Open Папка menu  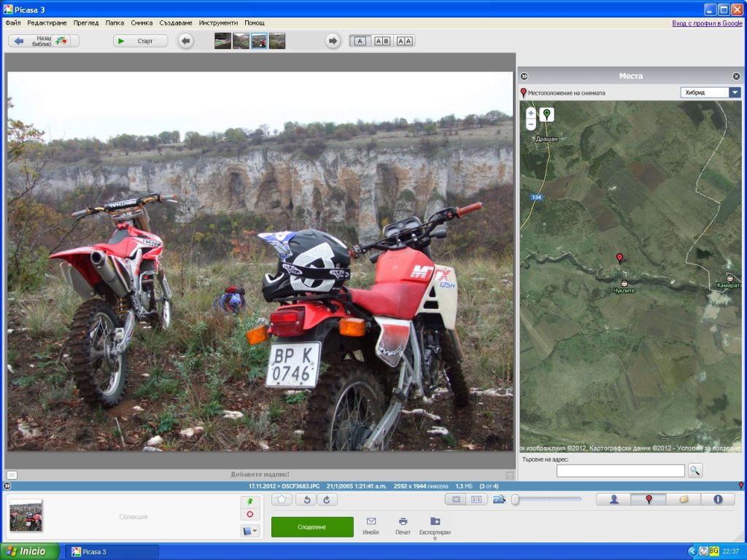tap(115, 23)
